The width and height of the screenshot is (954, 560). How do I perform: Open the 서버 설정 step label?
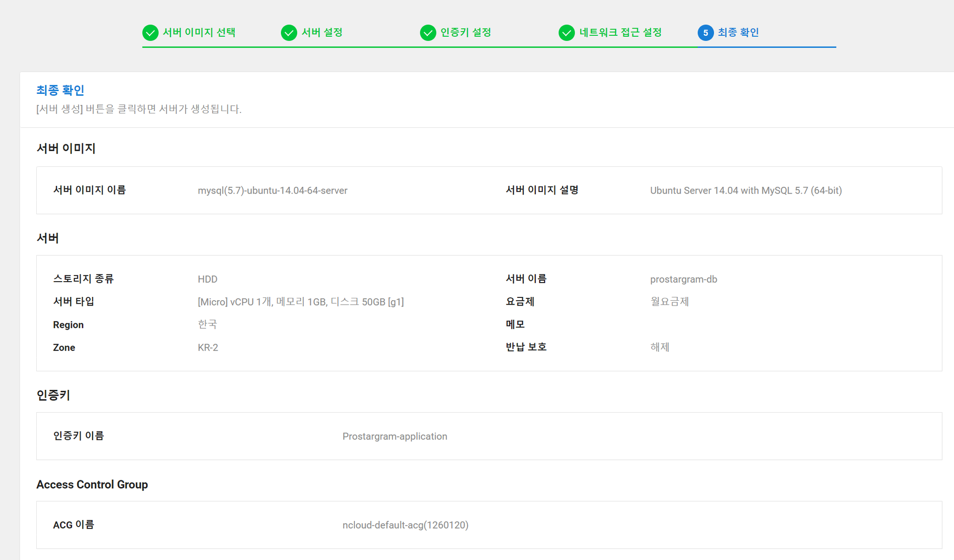[322, 32]
